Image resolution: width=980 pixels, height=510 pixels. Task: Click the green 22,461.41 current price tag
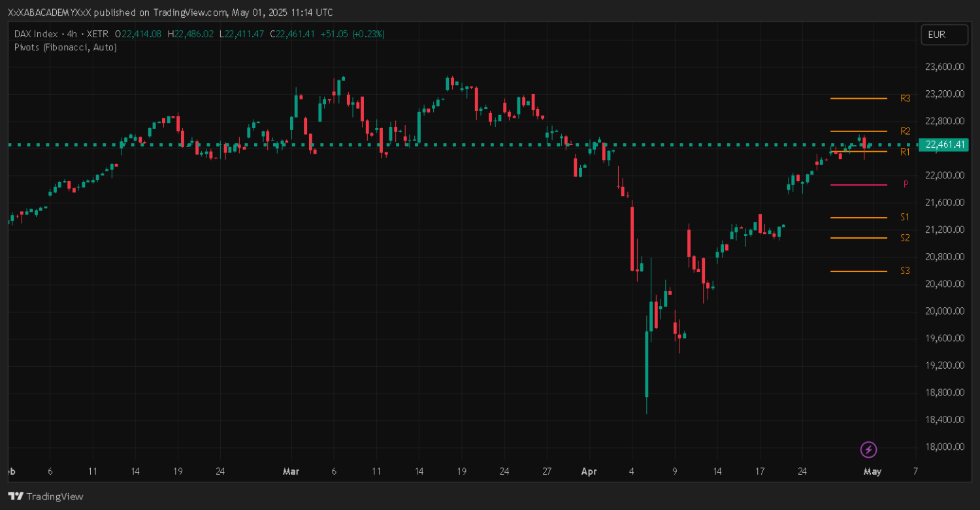[943, 144]
